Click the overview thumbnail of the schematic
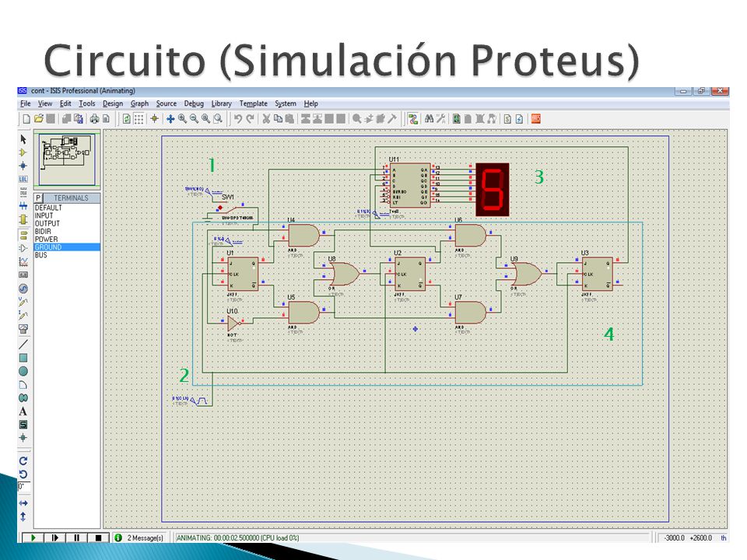The image size is (747, 560). click(x=67, y=159)
